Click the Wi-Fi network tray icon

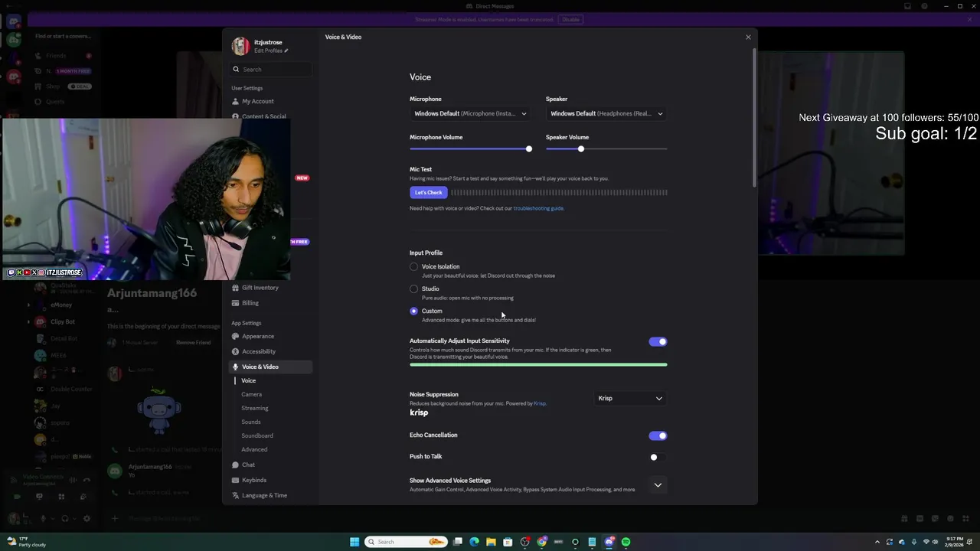926,542
